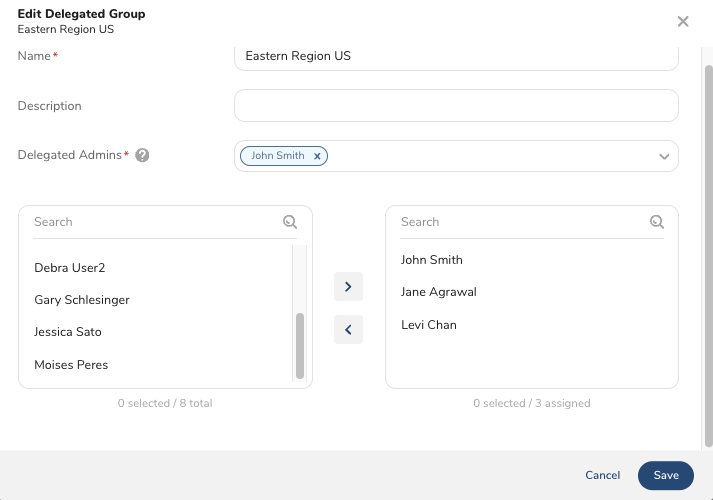Remove John Smith tag from Delegated Admins

pyautogui.click(x=317, y=156)
